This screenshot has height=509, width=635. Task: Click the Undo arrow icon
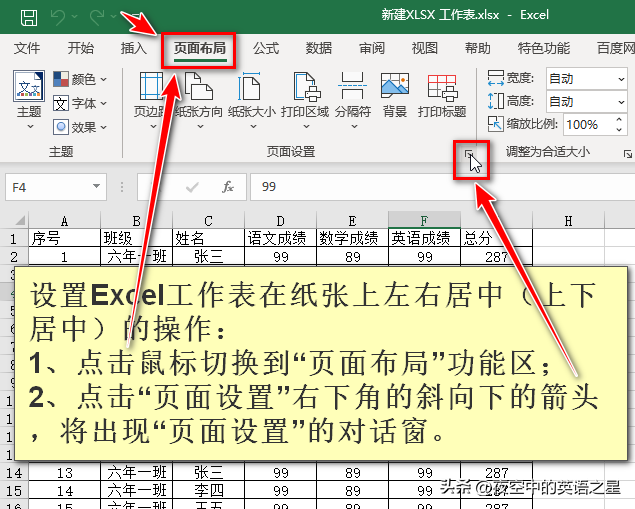coord(58,17)
